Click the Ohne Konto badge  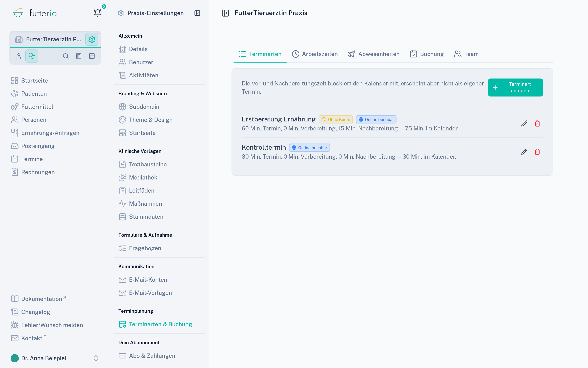336,120
